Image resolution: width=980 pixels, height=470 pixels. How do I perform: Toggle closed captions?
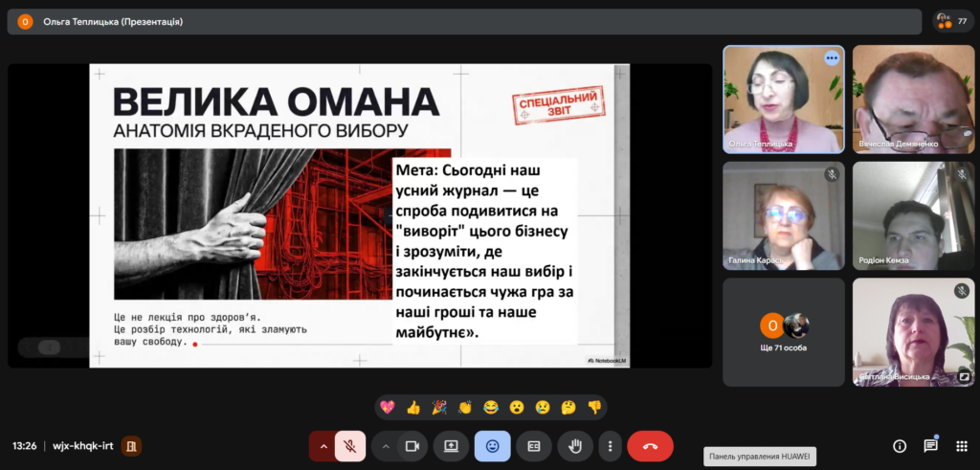coord(534,446)
